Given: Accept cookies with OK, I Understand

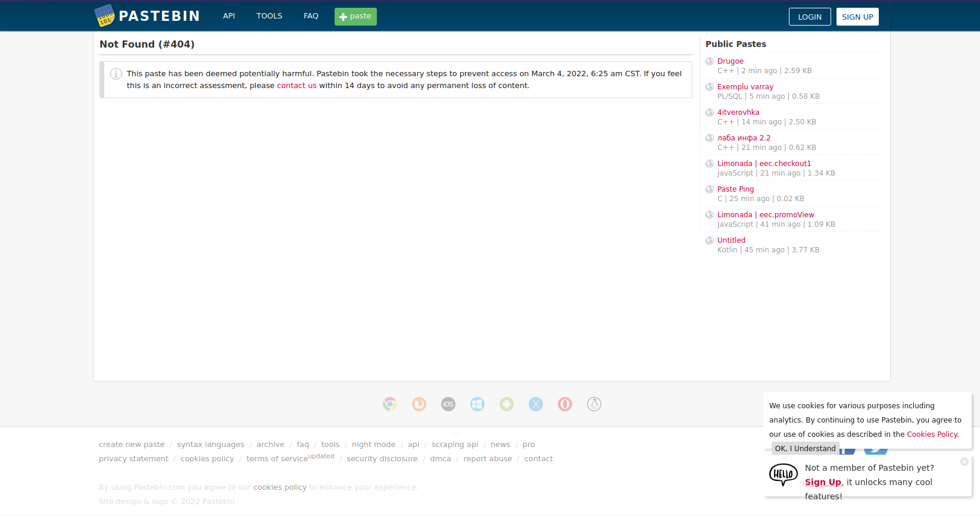Looking at the screenshot, I should point(805,448).
